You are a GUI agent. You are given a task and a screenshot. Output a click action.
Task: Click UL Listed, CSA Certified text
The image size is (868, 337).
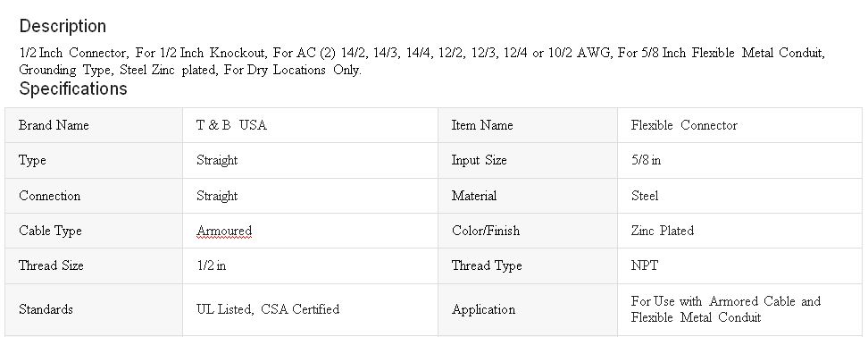point(268,309)
